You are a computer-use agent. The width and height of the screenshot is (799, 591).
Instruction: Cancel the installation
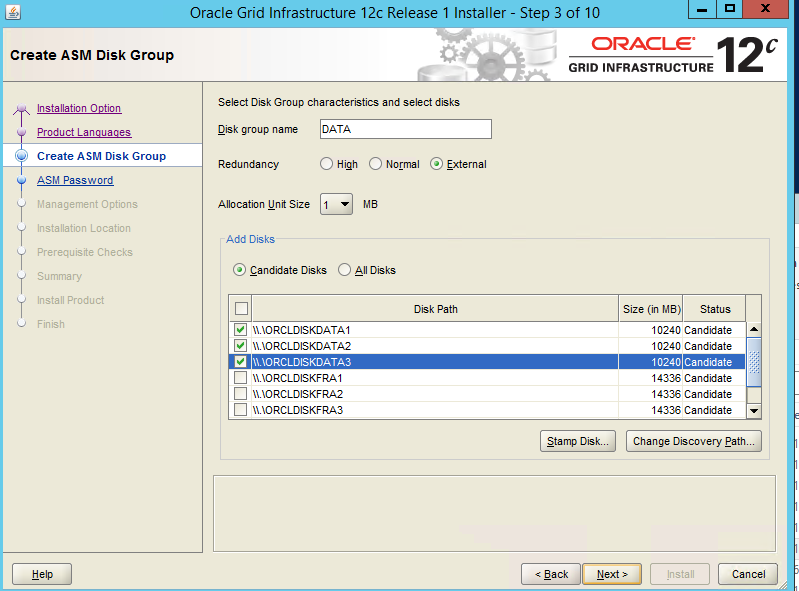[748, 574]
